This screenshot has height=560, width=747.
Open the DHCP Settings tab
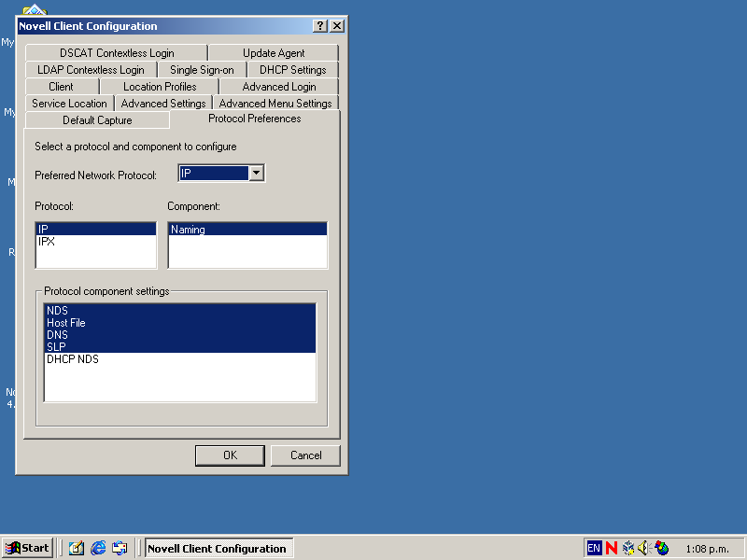[293, 70]
